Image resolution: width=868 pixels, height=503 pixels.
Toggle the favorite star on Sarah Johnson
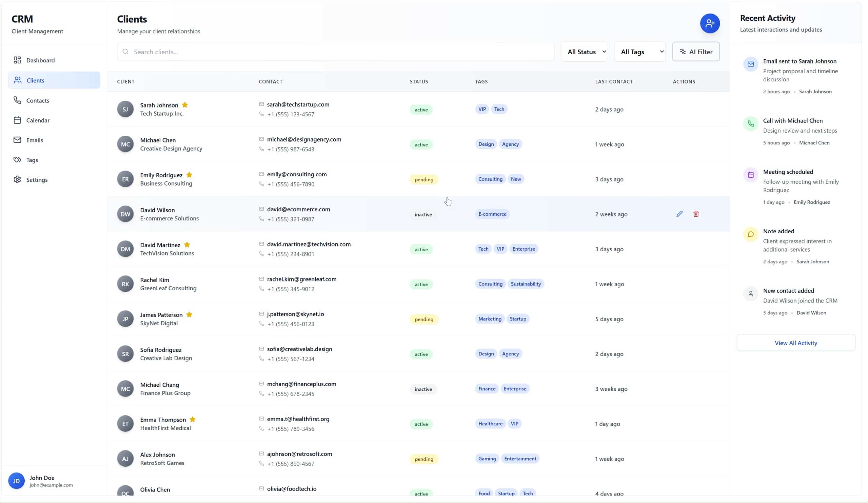tap(185, 105)
